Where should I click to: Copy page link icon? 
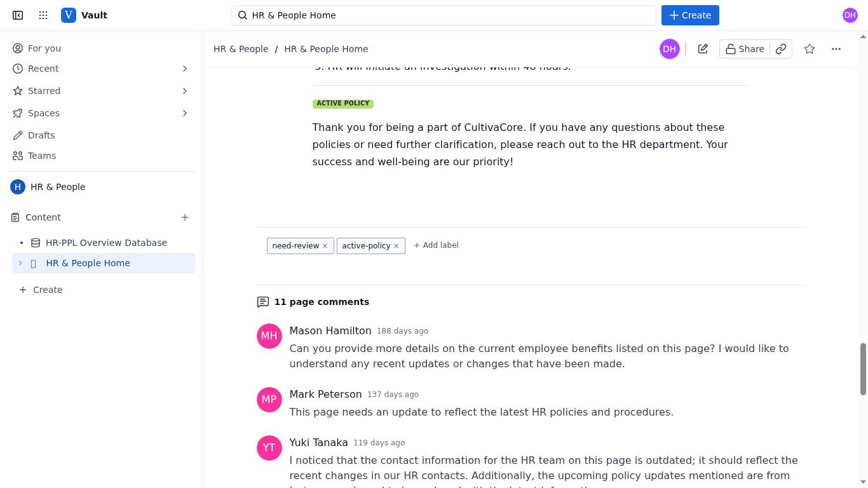tap(781, 49)
